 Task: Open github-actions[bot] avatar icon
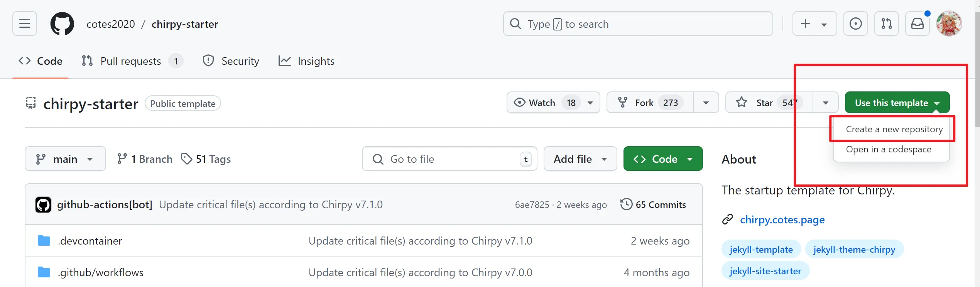pos(43,204)
